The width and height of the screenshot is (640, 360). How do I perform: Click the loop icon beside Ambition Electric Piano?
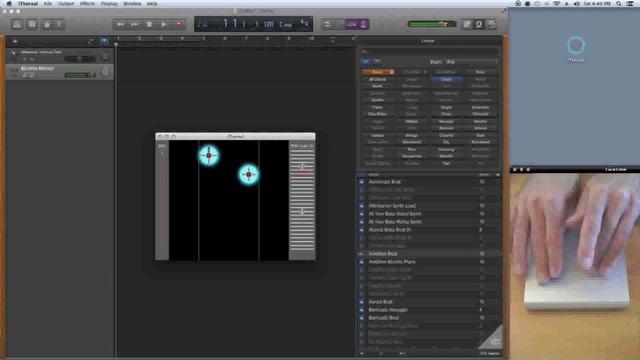(362, 262)
